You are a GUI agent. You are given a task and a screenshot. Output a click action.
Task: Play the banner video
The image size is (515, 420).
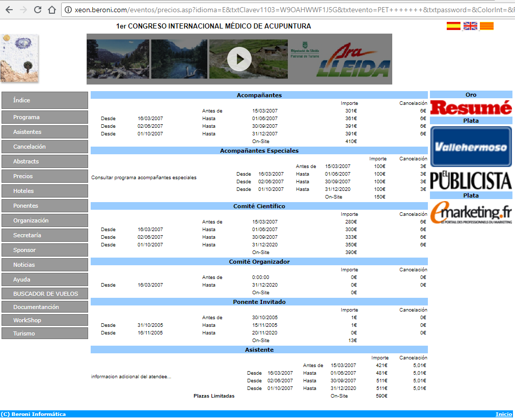pyautogui.click(x=239, y=59)
